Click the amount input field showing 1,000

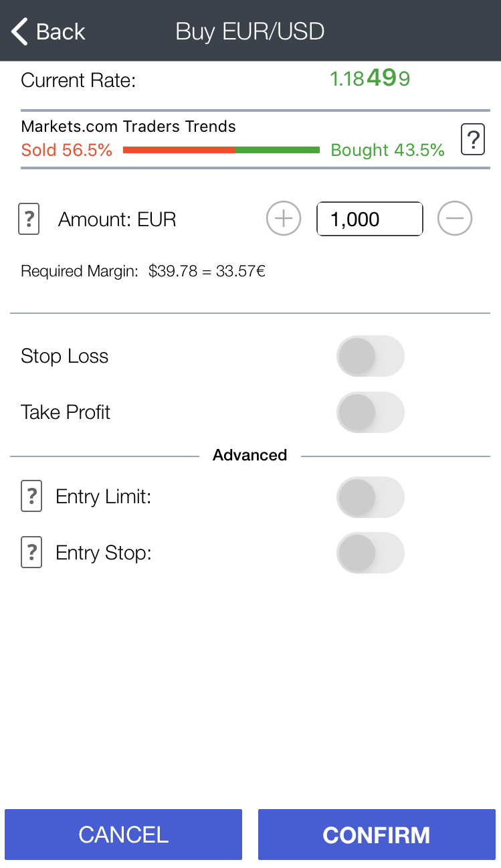coord(369,219)
